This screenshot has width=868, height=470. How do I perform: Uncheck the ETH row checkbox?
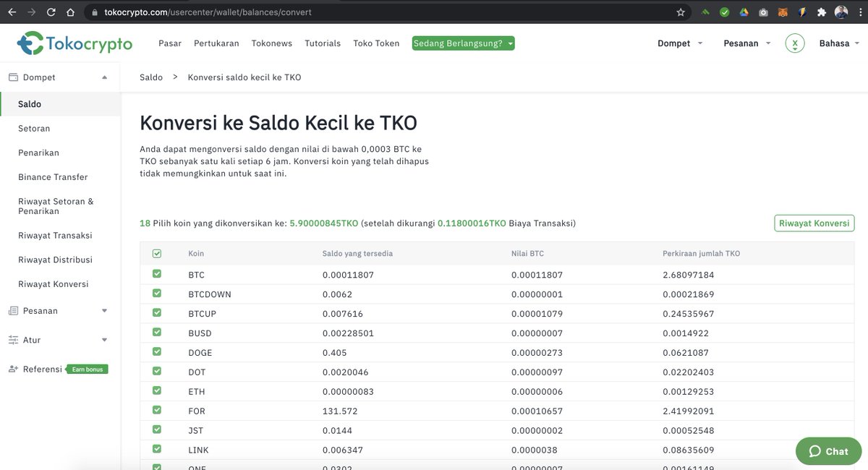[157, 391]
